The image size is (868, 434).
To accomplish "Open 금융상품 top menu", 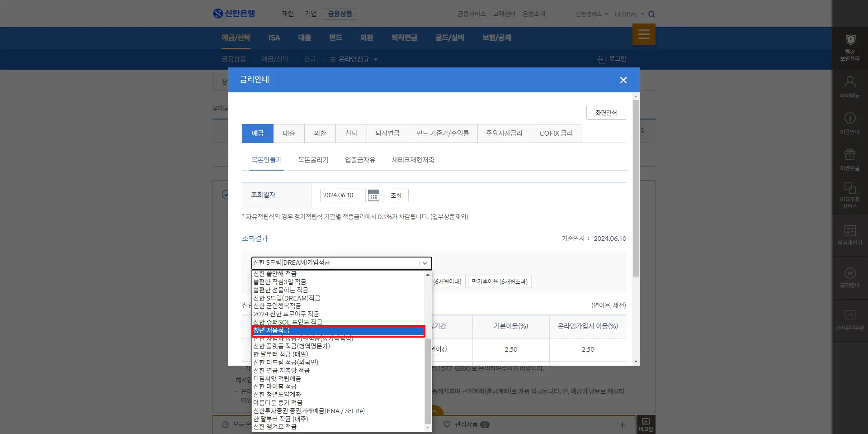I will point(340,14).
